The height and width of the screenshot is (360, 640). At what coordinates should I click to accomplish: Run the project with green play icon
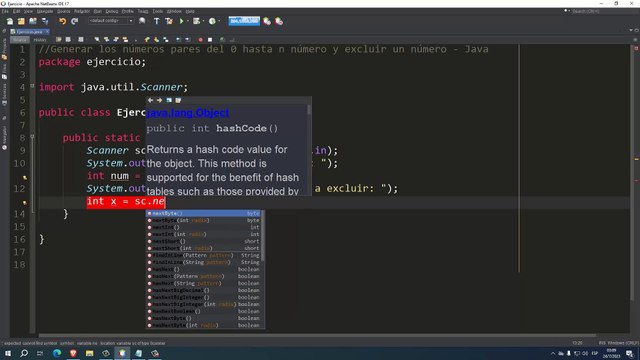[181, 21]
